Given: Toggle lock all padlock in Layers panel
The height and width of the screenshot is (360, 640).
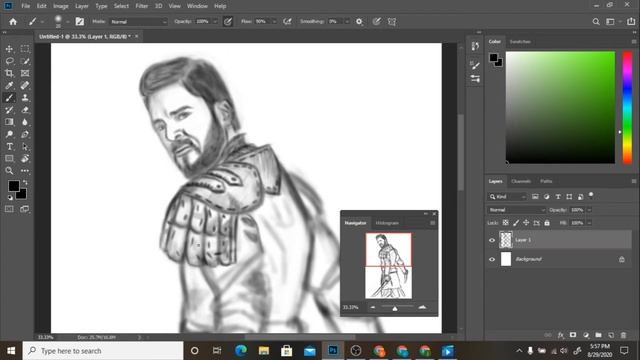Looking at the screenshot, I should click(x=547, y=223).
